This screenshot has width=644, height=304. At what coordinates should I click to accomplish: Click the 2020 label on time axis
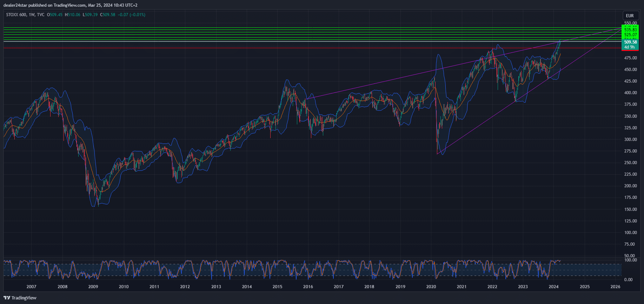[431, 287]
